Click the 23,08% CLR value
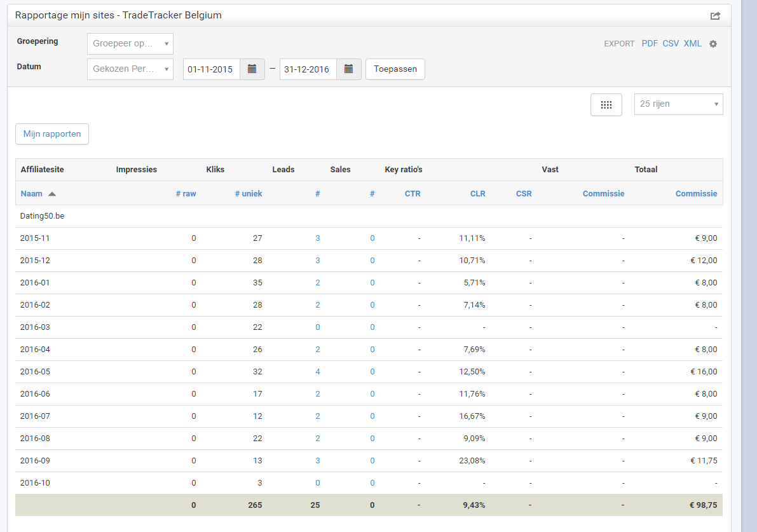The image size is (757, 532). tap(472, 461)
